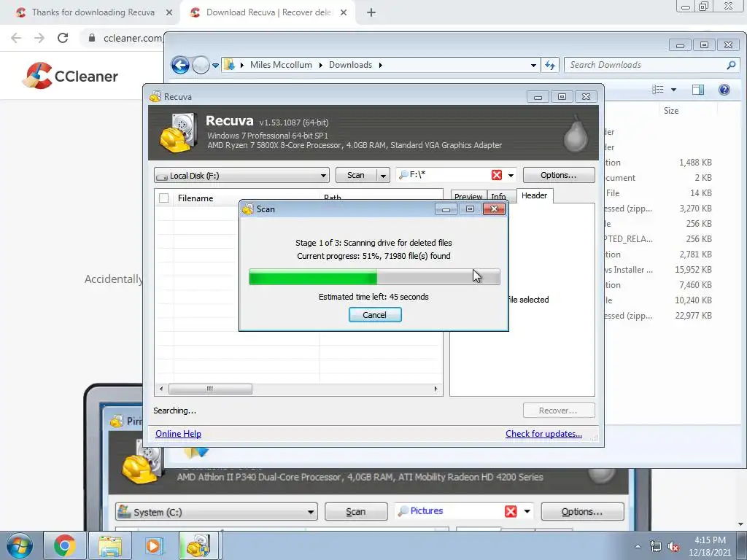Click the Search Downloads field

[646, 65]
